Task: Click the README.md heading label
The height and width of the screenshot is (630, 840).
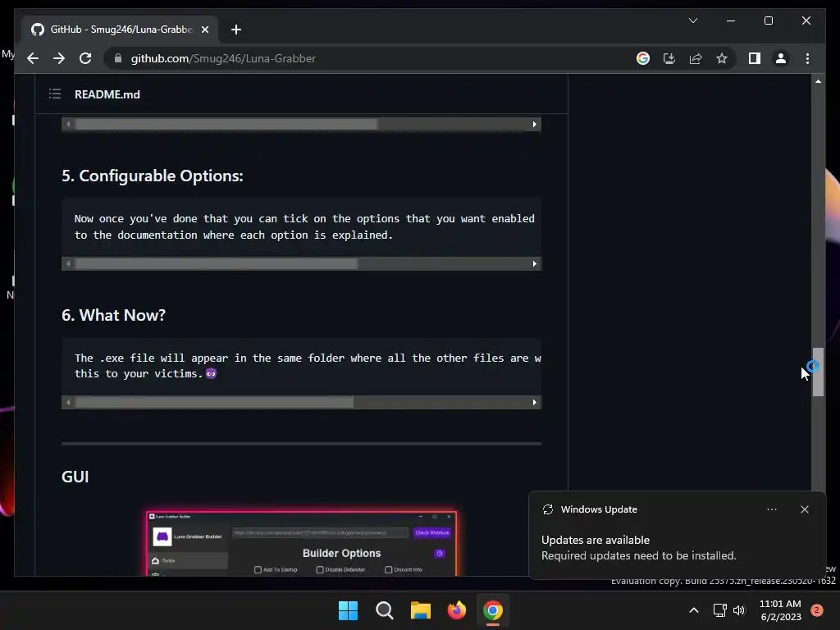Action: coord(107,94)
